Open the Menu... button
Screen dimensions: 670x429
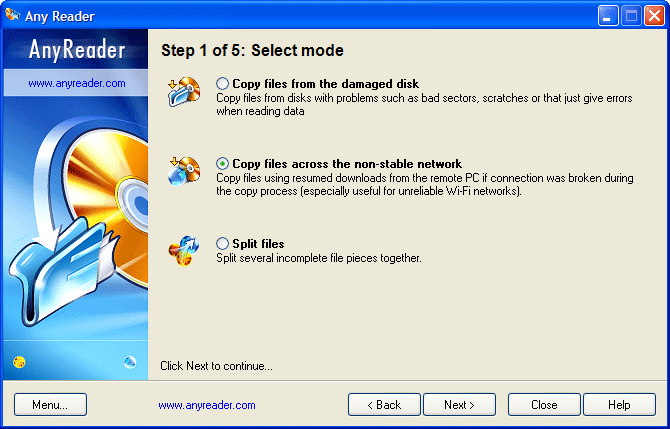click(50, 405)
